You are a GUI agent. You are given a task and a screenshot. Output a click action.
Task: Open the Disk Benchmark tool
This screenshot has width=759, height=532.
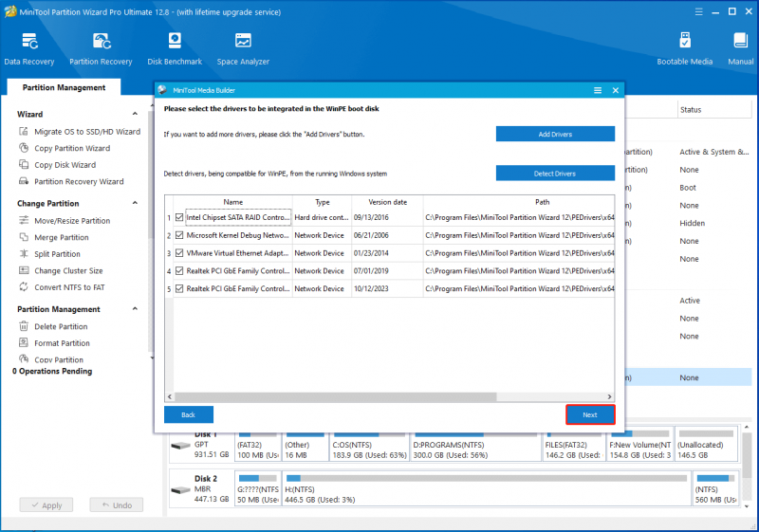coord(175,49)
